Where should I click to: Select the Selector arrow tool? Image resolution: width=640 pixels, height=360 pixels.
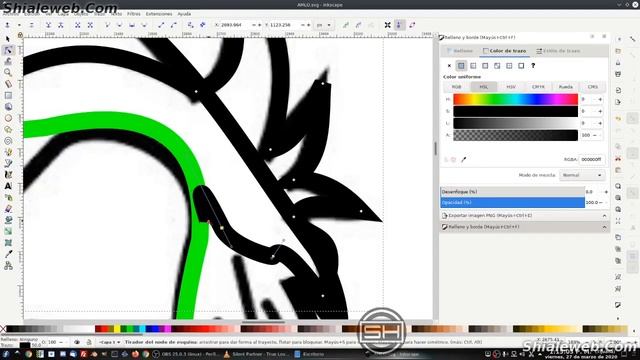tap(8, 39)
